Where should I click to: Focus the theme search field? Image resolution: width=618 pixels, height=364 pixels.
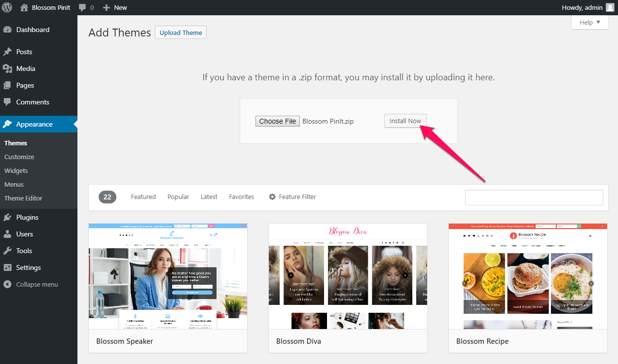point(534,197)
